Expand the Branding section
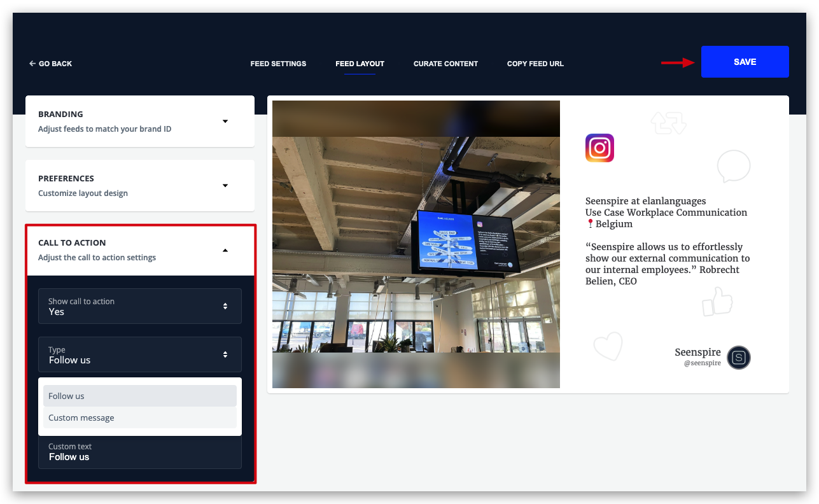 pos(225,122)
